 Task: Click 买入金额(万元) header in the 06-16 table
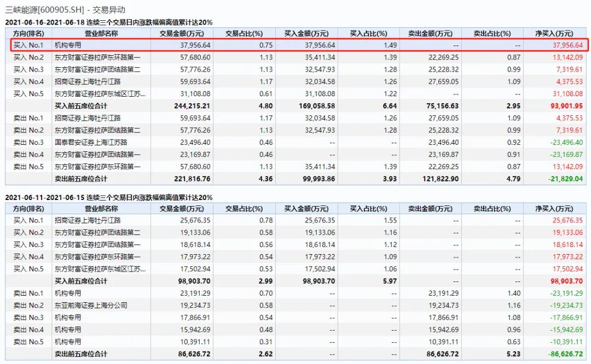(x=306, y=33)
